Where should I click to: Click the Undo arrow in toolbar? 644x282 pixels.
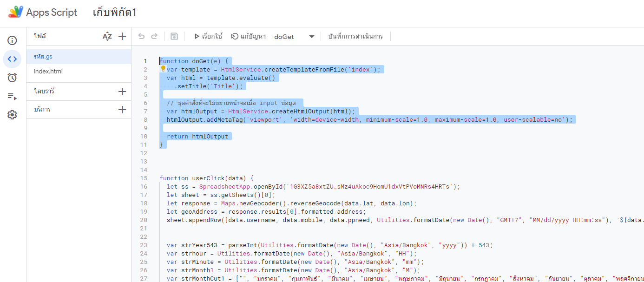point(142,36)
